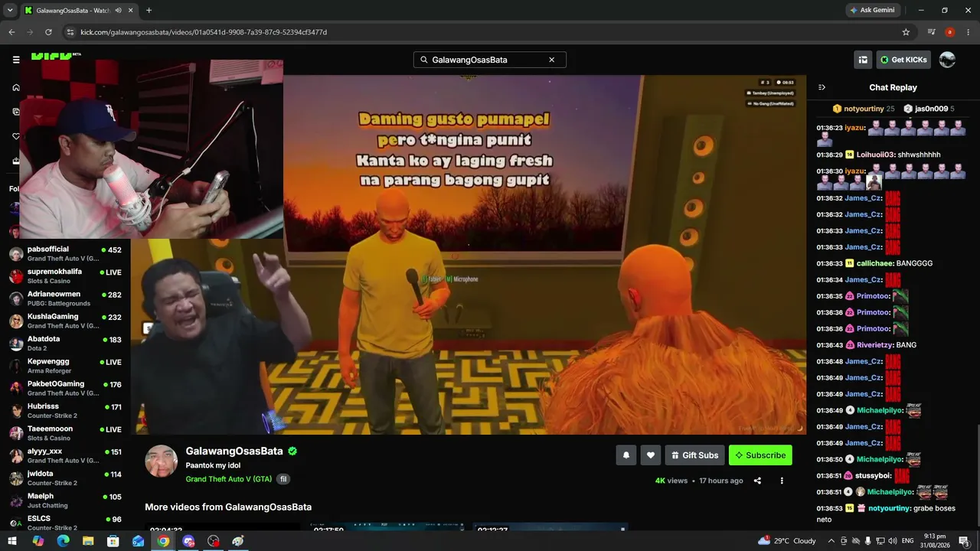Open Chrome media controls icon

[931, 32]
